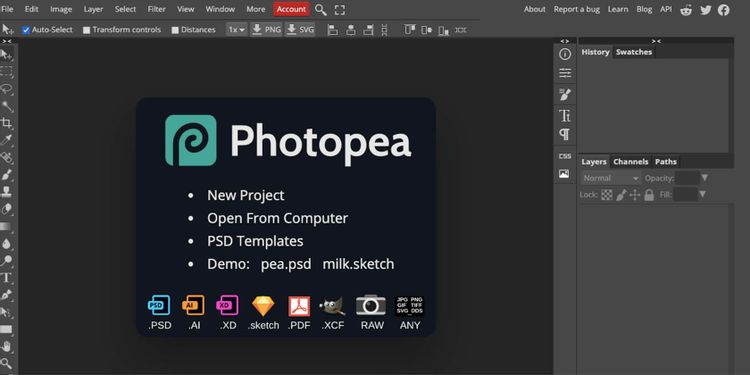Expand the Opacity slider arrow
The height and width of the screenshot is (375, 750).
coord(705,178)
